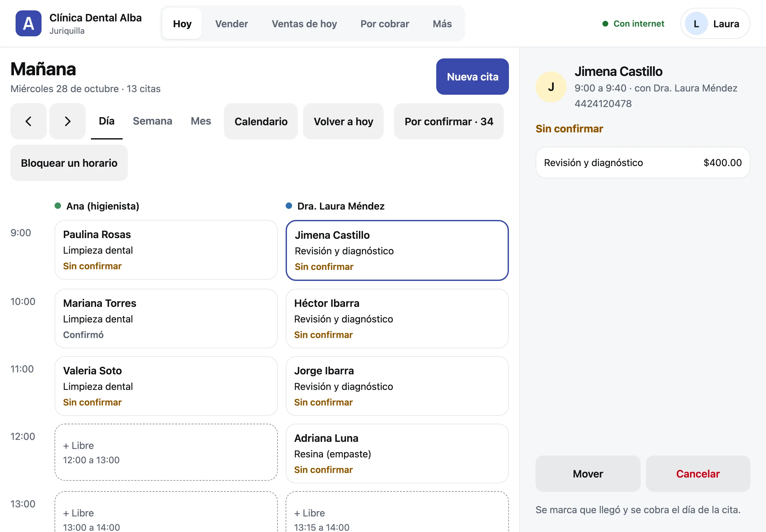The height and width of the screenshot is (532, 766).
Task: Click Bloquear un horario
Action: pos(69,163)
